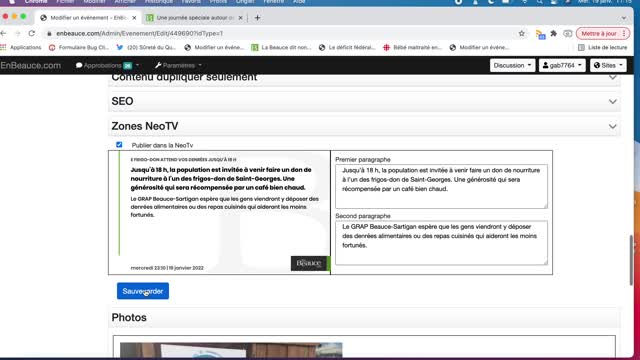Open the Fichier menu
Viewport: 640px width, 360px height.
[x=65, y=2]
